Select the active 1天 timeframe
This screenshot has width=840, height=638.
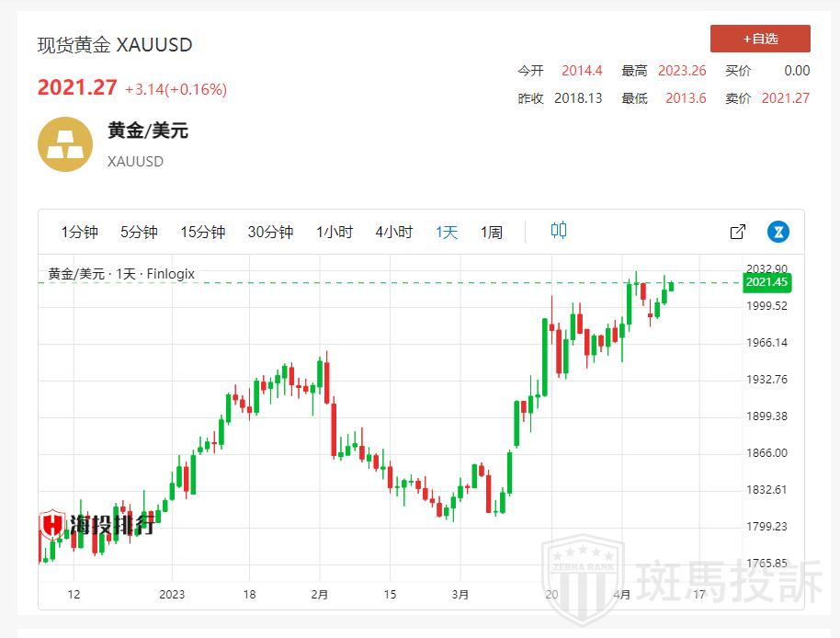(447, 232)
